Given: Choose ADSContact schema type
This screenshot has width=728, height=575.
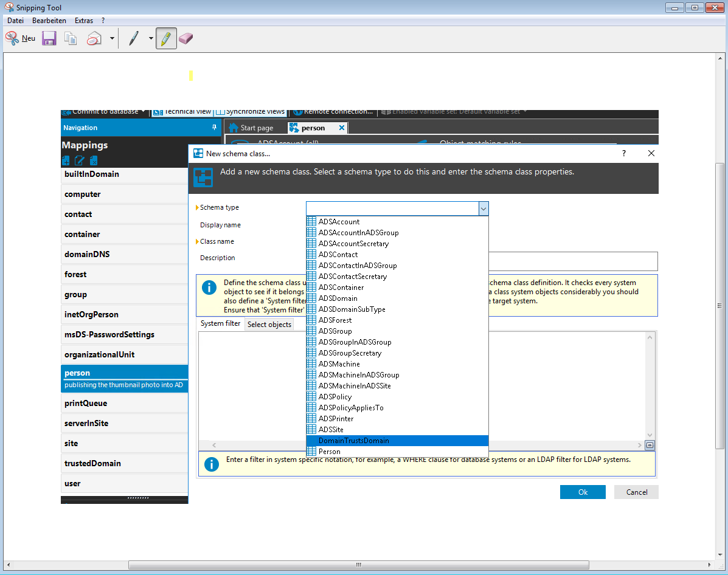Looking at the screenshot, I should pos(397,254).
